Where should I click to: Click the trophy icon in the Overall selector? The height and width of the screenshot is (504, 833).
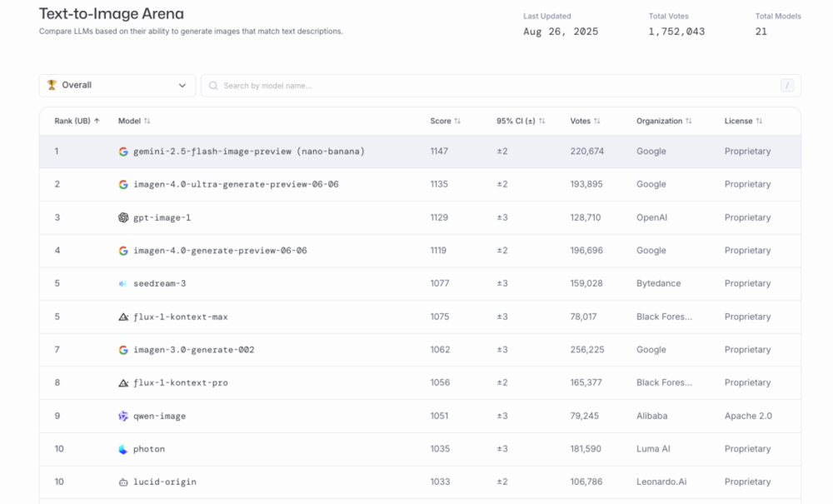click(52, 85)
